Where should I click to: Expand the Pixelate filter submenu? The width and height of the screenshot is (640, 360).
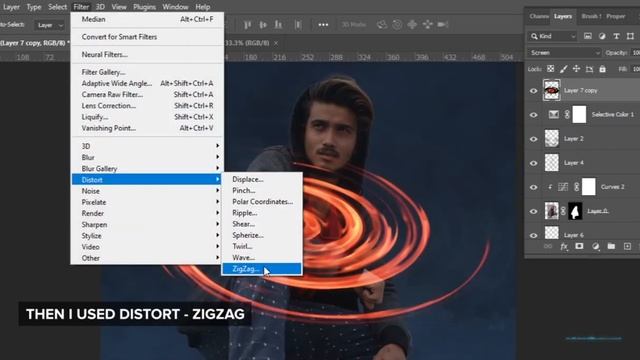147,202
